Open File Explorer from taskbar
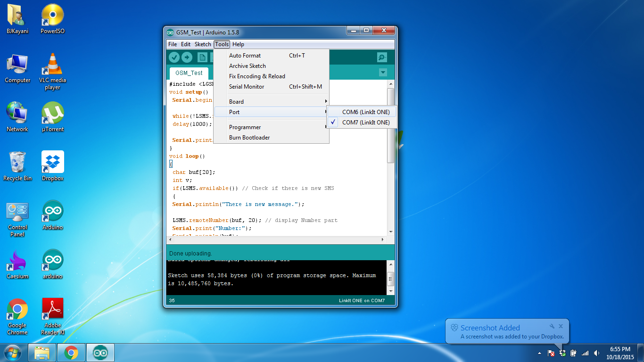Viewport: 644px width, 362px height. pyautogui.click(x=42, y=353)
